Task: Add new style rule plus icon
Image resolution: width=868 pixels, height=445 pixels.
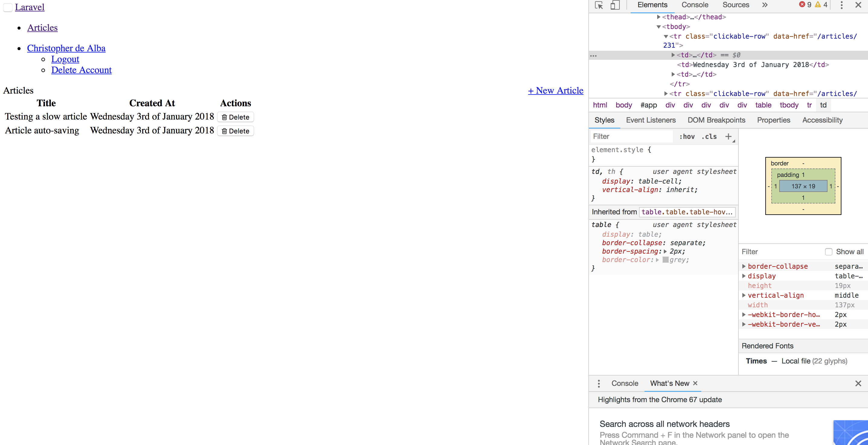Action: (728, 136)
